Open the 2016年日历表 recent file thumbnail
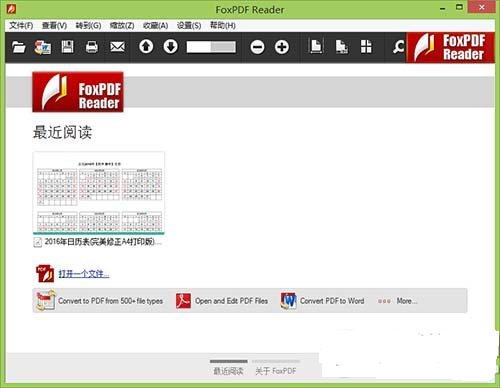The image size is (500, 388). [99, 193]
